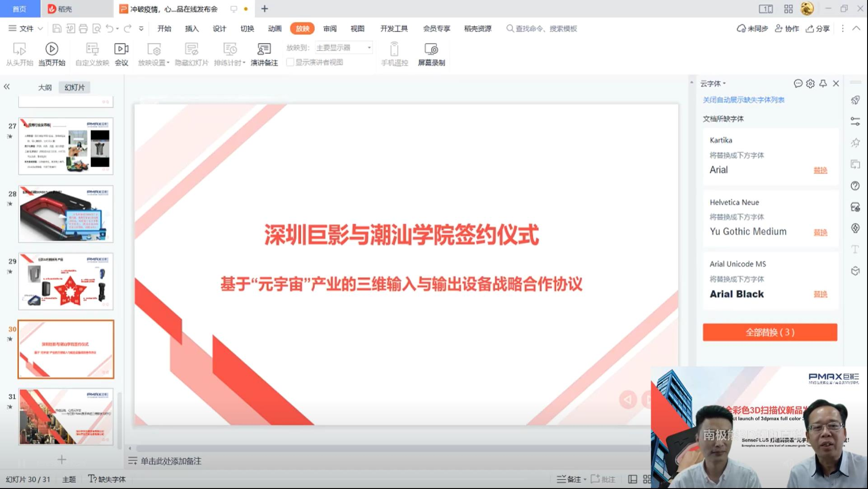The height and width of the screenshot is (489, 868).
Task: Click the command search field
Action: (542, 28)
